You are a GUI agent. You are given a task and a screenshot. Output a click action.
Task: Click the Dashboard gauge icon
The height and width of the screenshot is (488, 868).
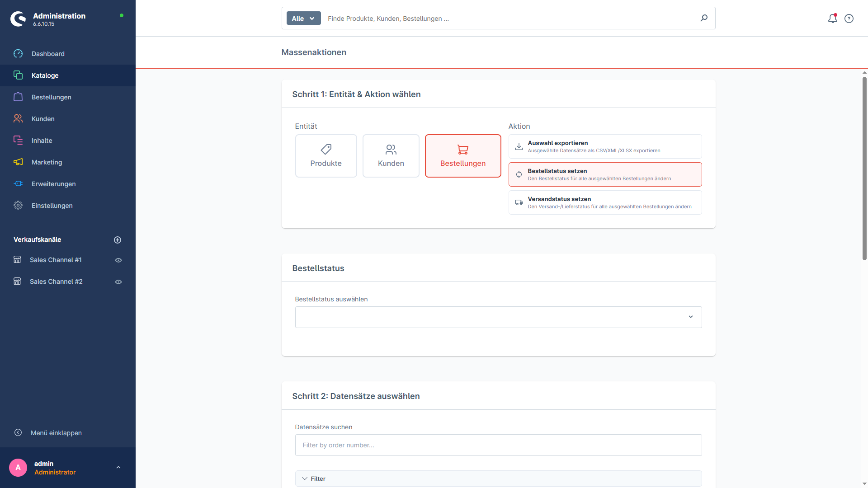18,54
